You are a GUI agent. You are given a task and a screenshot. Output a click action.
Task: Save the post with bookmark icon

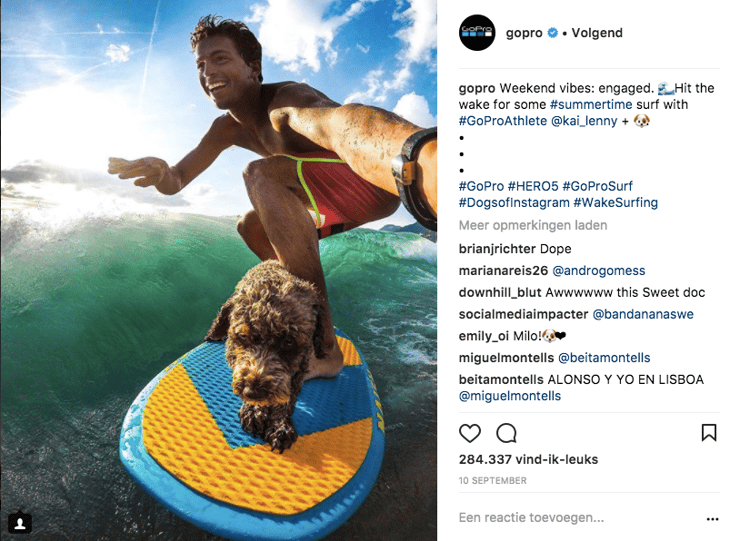709,432
